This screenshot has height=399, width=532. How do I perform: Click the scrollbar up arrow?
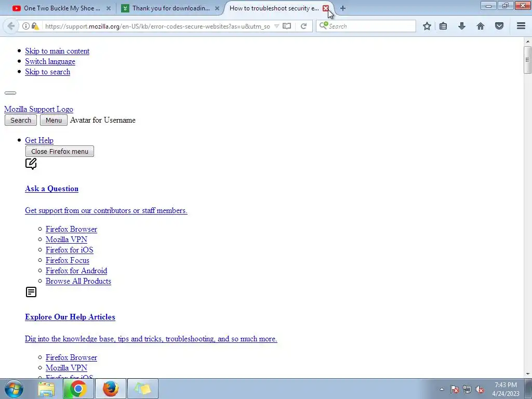coord(527,42)
